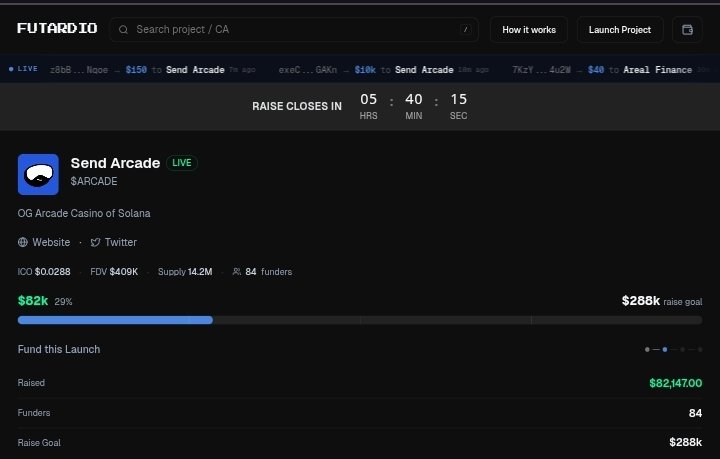Click the Twitter bird icon
Image resolution: width=720 pixels, height=459 pixels.
(x=95, y=242)
